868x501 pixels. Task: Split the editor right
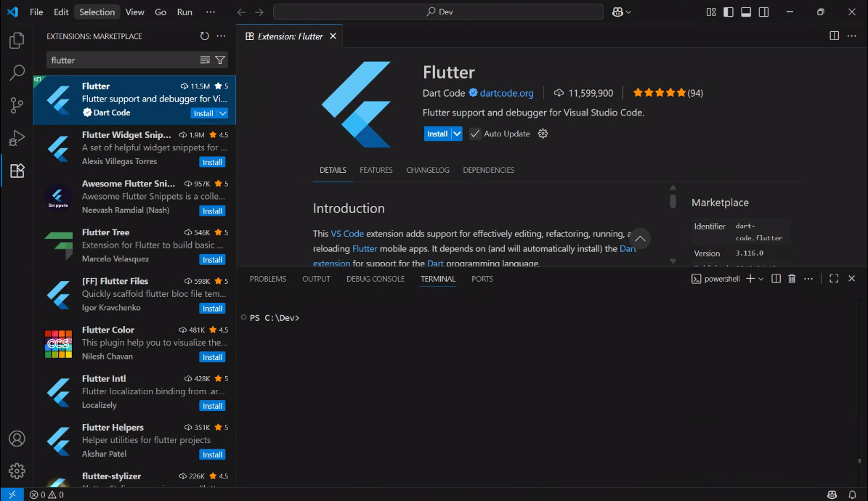835,36
